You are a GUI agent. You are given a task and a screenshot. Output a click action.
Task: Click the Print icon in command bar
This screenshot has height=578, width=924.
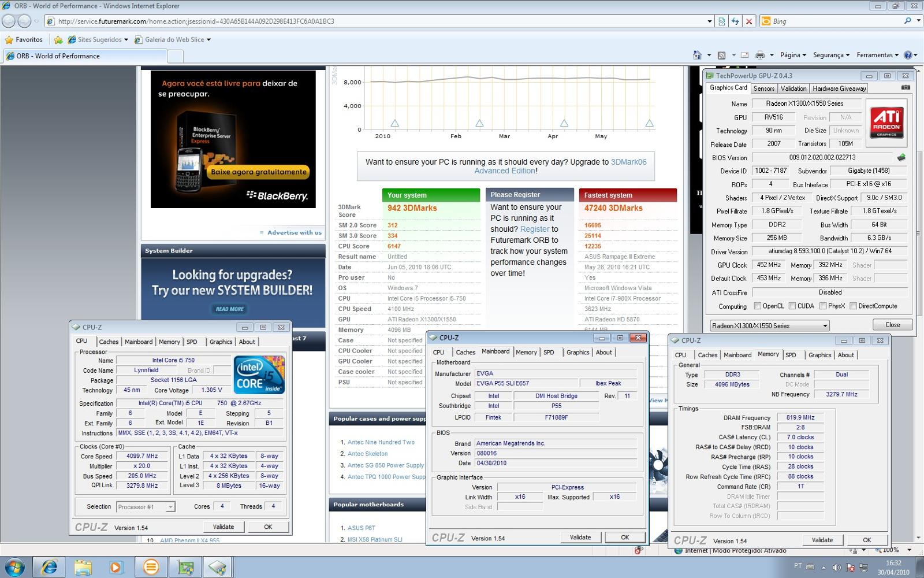click(760, 55)
